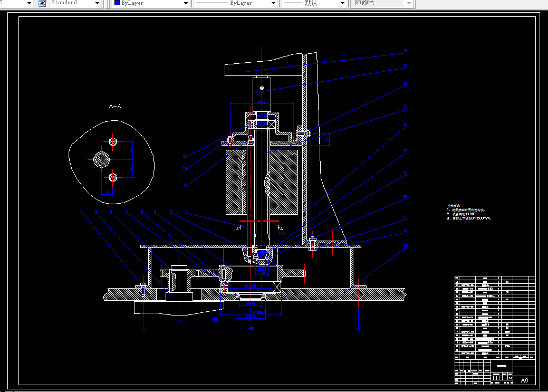Click the A0 sheet size label

[524, 380]
